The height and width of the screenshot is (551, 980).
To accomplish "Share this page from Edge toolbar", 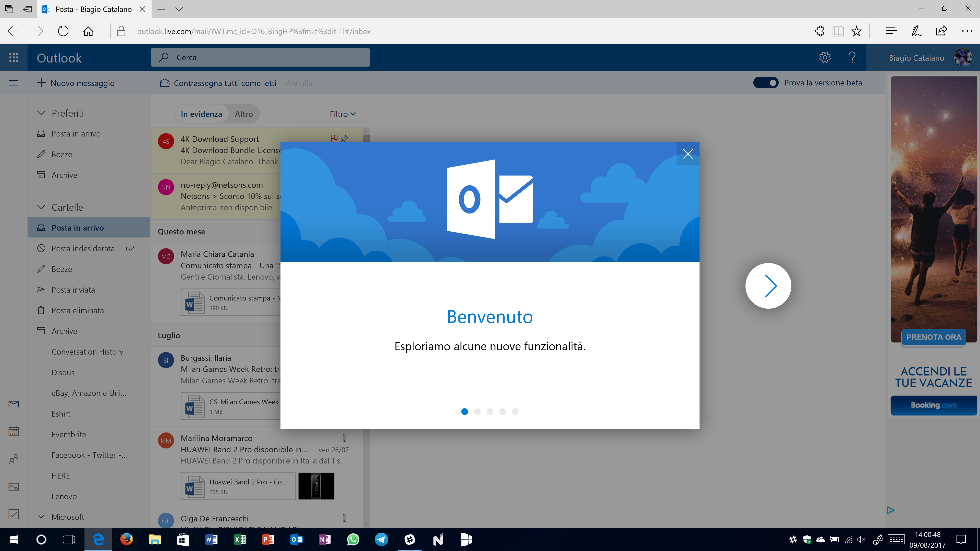I will click(x=941, y=31).
